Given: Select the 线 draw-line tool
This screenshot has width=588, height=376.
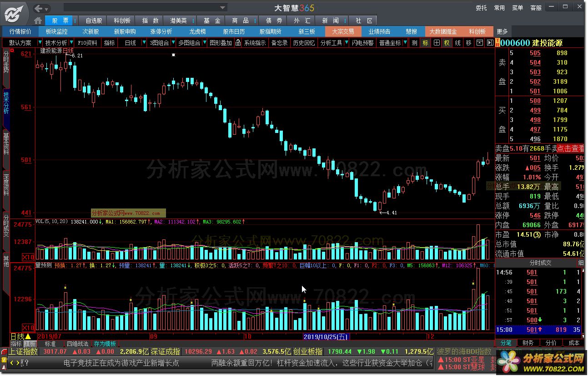Looking at the screenshot, I should [458, 43].
